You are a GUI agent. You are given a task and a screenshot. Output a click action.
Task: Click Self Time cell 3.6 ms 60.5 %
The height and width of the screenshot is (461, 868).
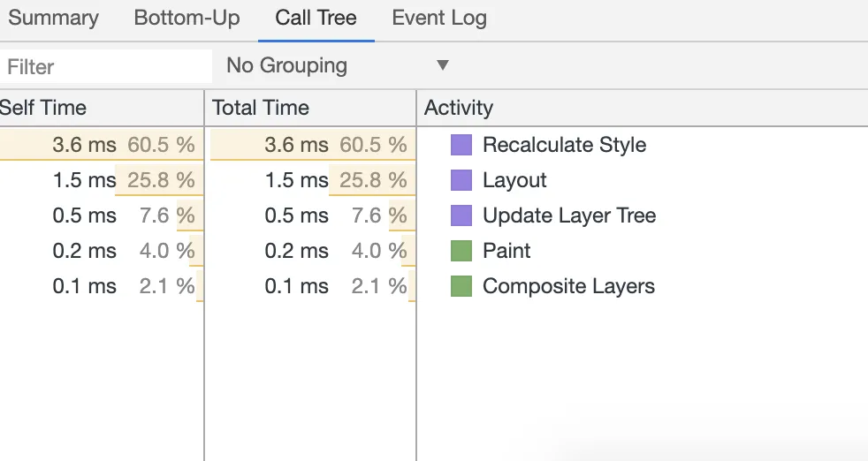102,145
